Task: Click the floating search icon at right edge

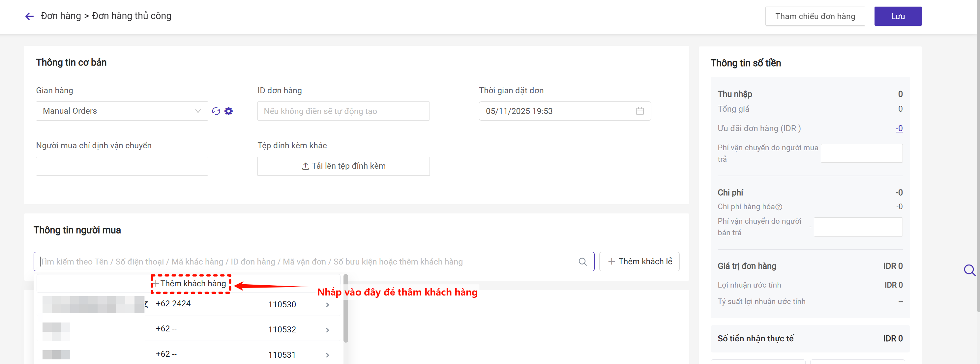Action: pos(969,270)
